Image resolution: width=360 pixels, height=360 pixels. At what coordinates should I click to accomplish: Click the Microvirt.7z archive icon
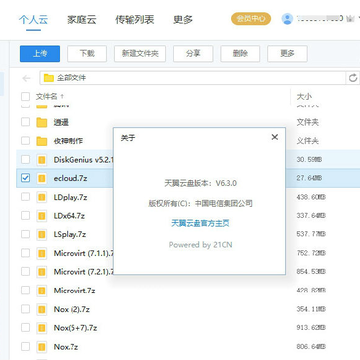(42, 291)
